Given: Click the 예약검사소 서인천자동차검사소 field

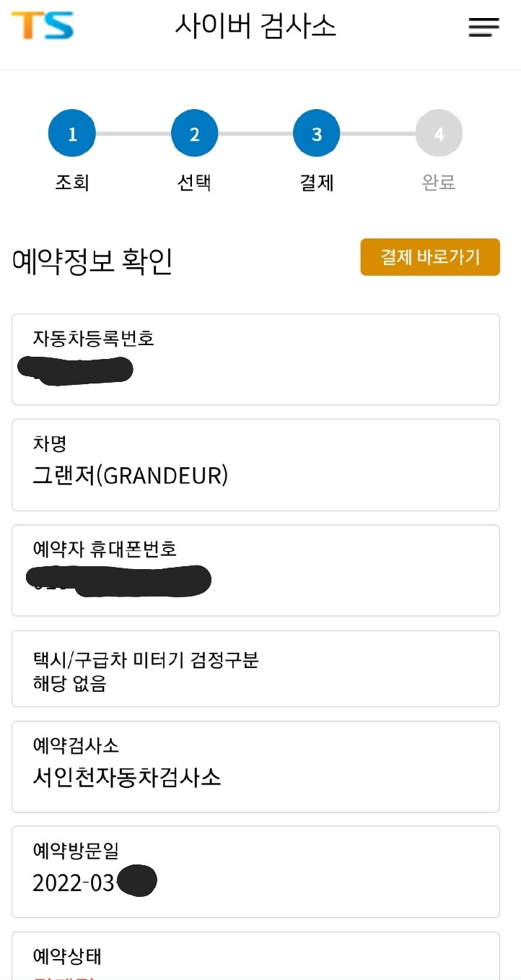Looking at the screenshot, I should click(255, 767).
